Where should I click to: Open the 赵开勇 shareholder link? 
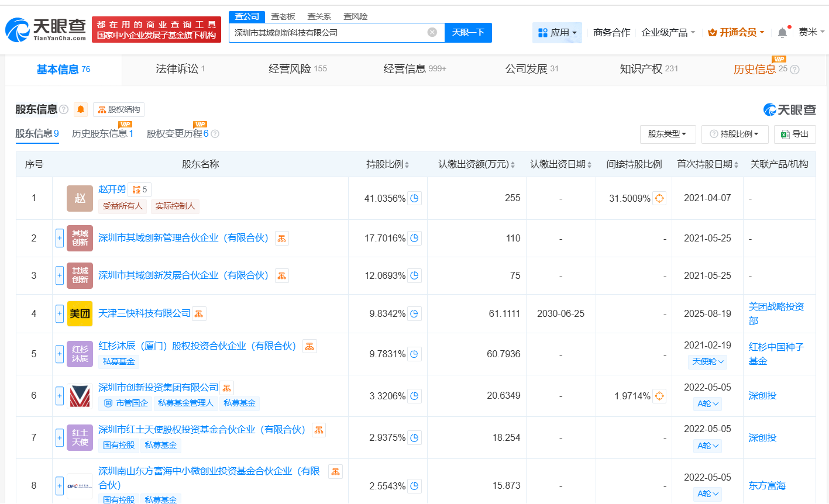pos(112,189)
